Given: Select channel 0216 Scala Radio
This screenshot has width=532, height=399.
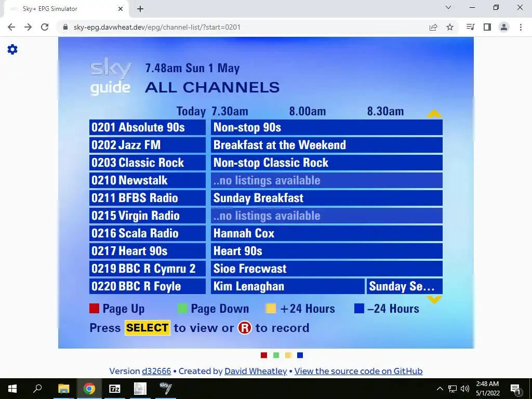Looking at the screenshot, I should pos(148,233).
